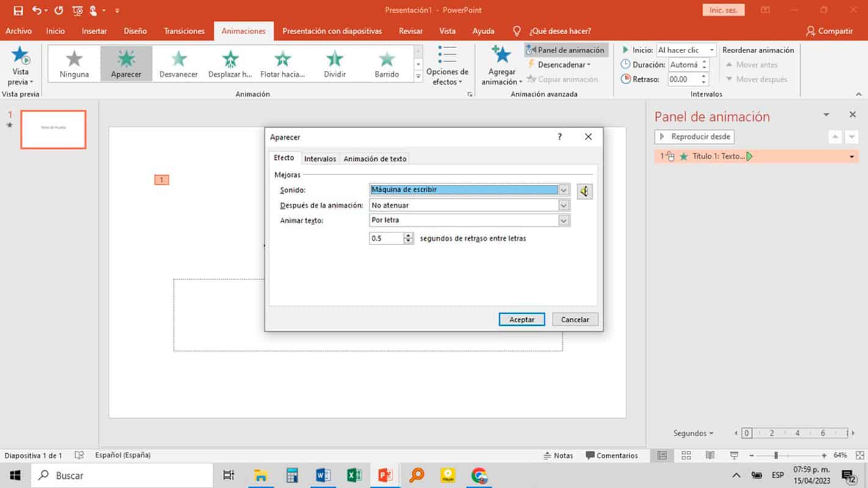The height and width of the screenshot is (488, 868).
Task: Switch to Normal view icon in status bar
Action: [662, 456]
